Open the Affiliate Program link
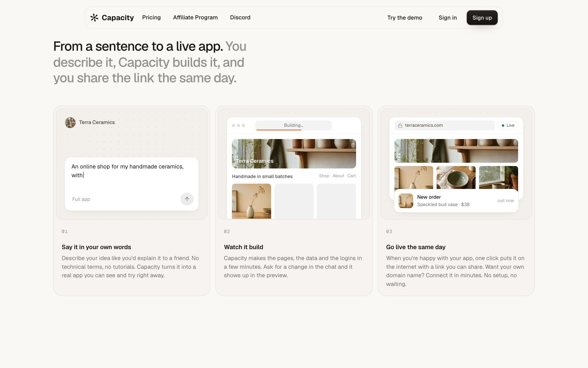 pos(195,17)
